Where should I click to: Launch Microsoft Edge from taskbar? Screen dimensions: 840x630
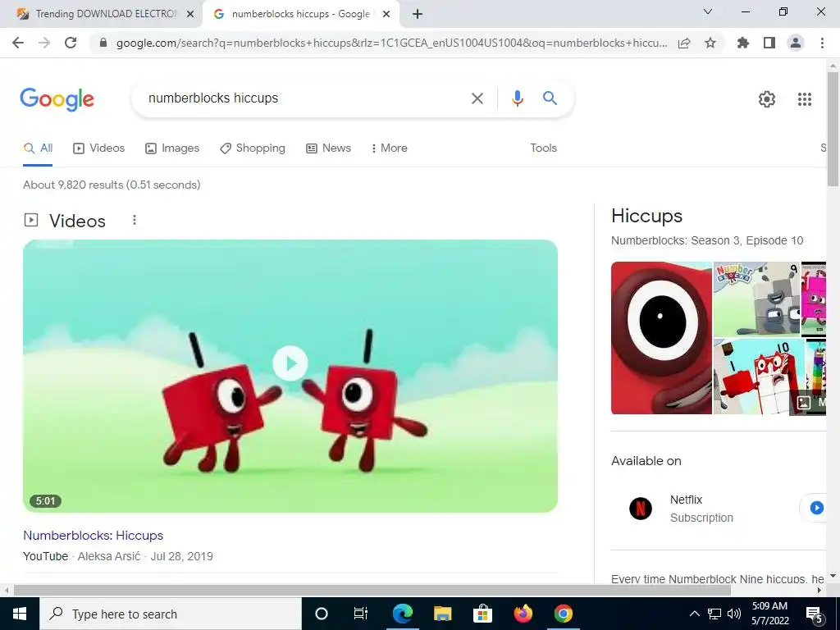coord(402,614)
